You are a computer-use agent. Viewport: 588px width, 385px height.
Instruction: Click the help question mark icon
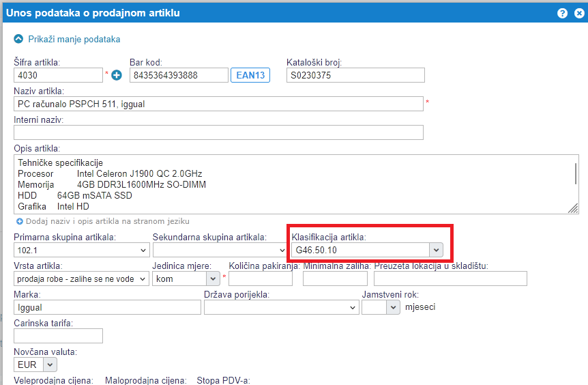click(x=562, y=13)
